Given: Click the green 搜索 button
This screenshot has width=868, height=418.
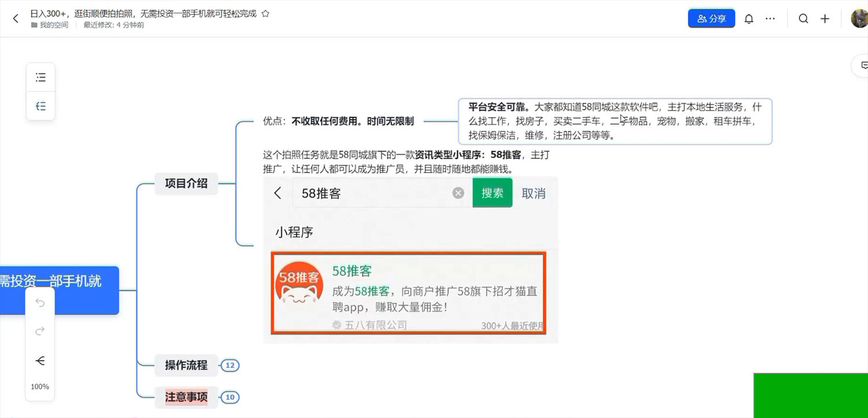Looking at the screenshot, I should pyautogui.click(x=492, y=193).
